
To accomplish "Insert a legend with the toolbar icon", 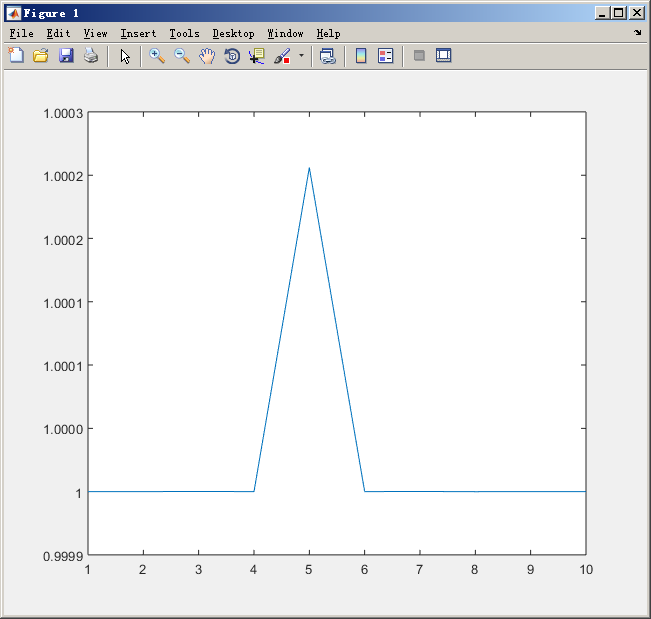I will coord(386,55).
